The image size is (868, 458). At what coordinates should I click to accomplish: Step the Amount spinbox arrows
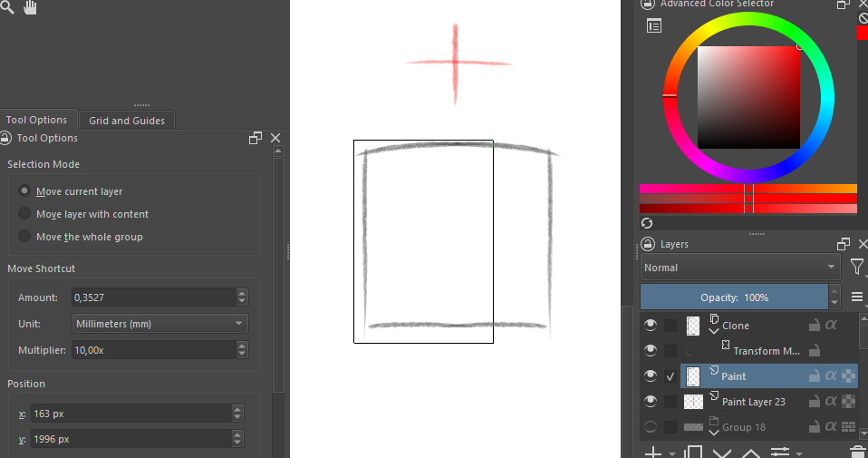242,297
